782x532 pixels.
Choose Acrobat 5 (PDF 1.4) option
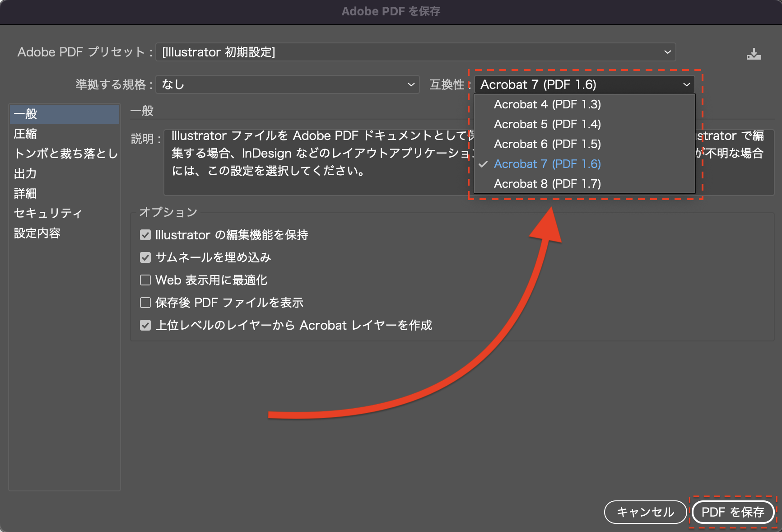[584, 124]
